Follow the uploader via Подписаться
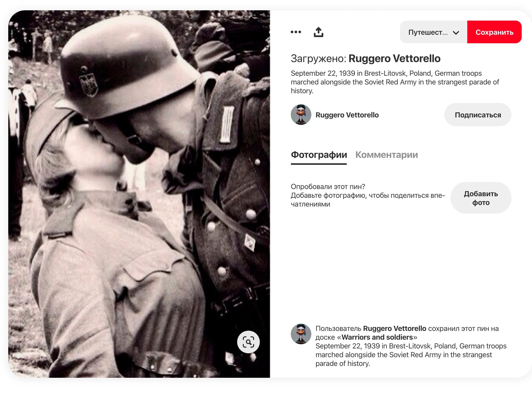Screen dimensions: 532x394 pyautogui.click(x=478, y=115)
